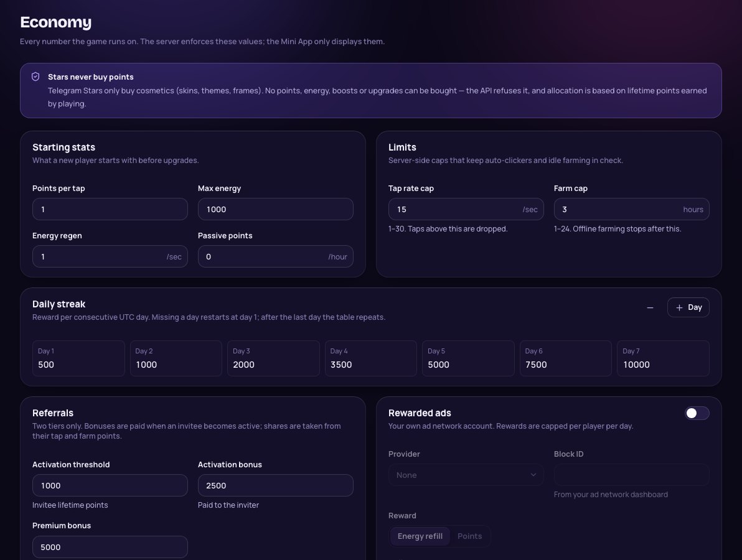Image resolution: width=742 pixels, height=560 pixels.
Task: Edit the Farm cap hours field
Action: click(631, 209)
